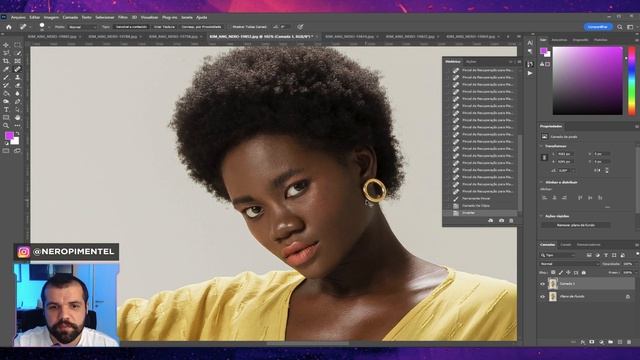
Task: Open the Imagem menu
Action: (51, 18)
